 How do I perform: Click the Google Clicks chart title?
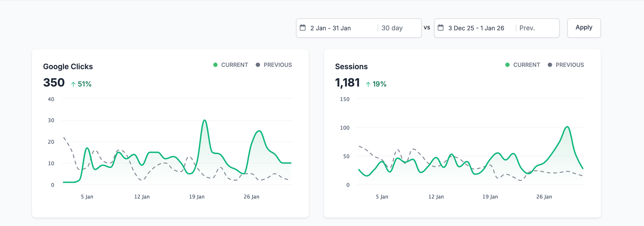[68, 66]
